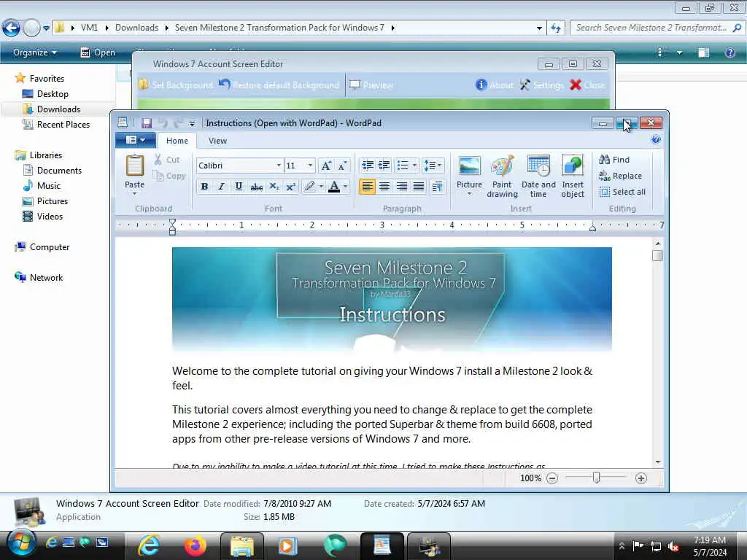This screenshot has height=560, width=747.
Task: Open the Calibri font family dropdown
Action: [279, 166]
